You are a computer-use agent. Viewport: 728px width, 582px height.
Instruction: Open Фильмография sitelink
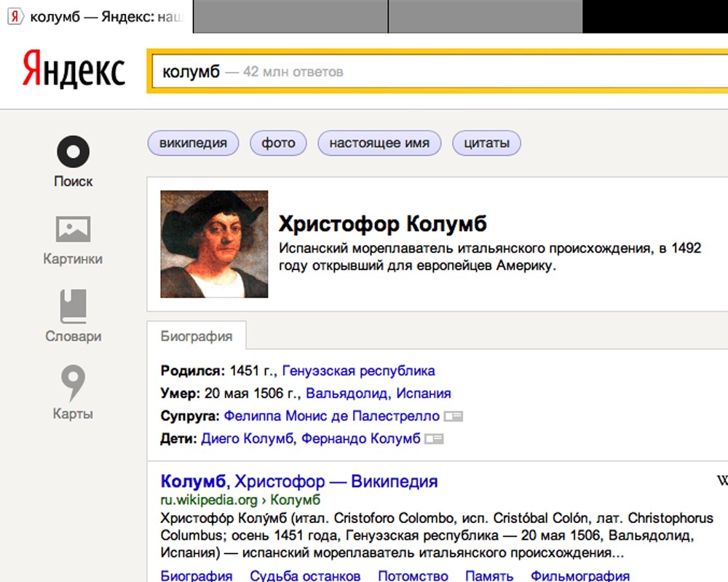[x=580, y=575]
